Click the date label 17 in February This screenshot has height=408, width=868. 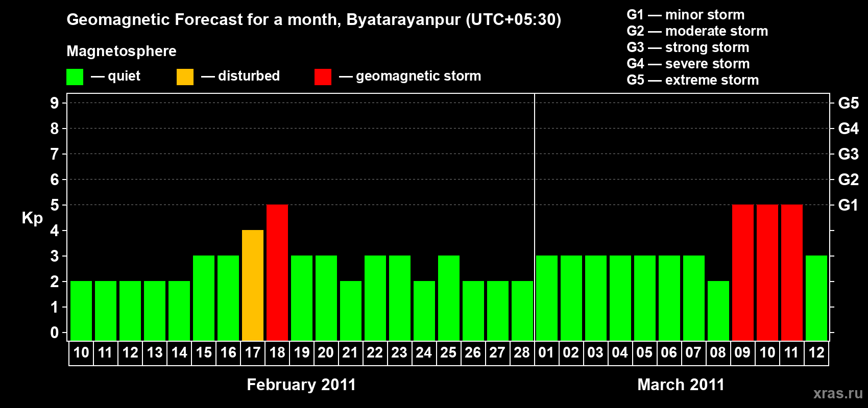[x=253, y=352]
